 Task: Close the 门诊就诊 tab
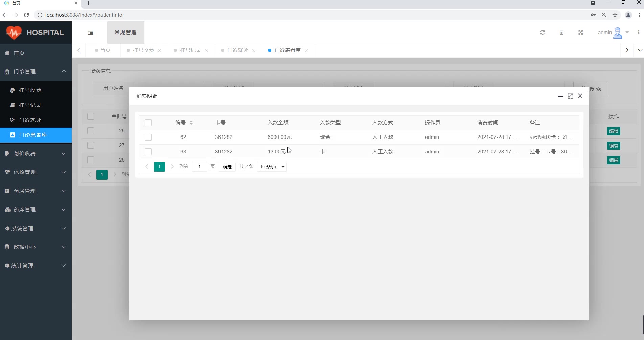click(254, 51)
